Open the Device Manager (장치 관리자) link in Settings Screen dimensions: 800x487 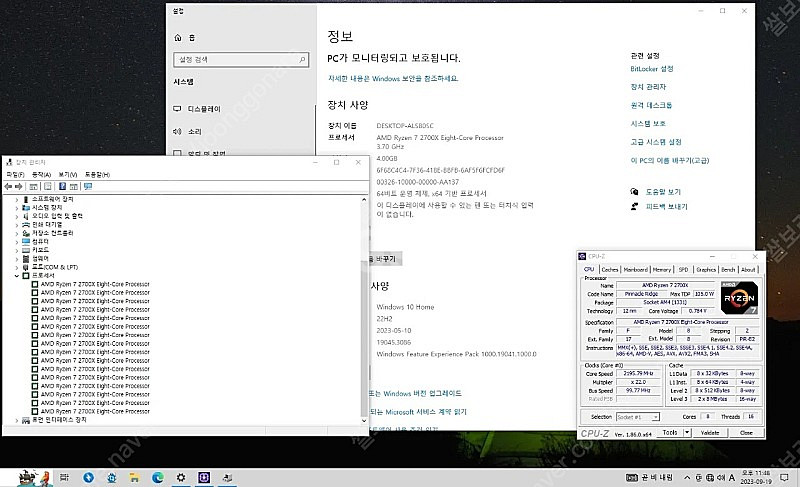(x=648, y=87)
